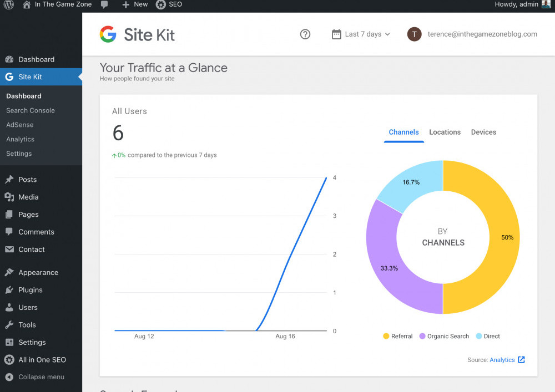Image resolution: width=555 pixels, height=392 pixels.
Task: Open Search Console in Site Kit submenu
Action: pos(31,110)
